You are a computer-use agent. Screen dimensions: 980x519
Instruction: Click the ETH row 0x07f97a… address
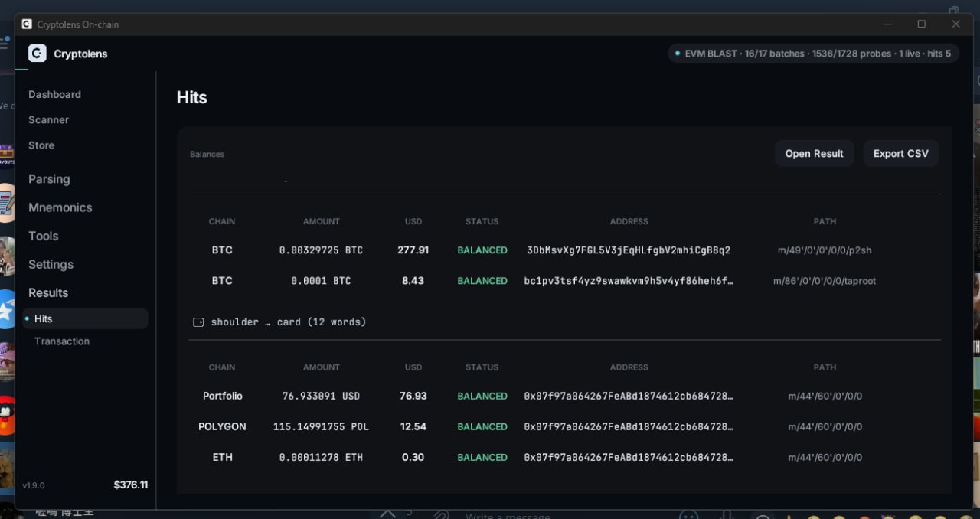[629, 457]
